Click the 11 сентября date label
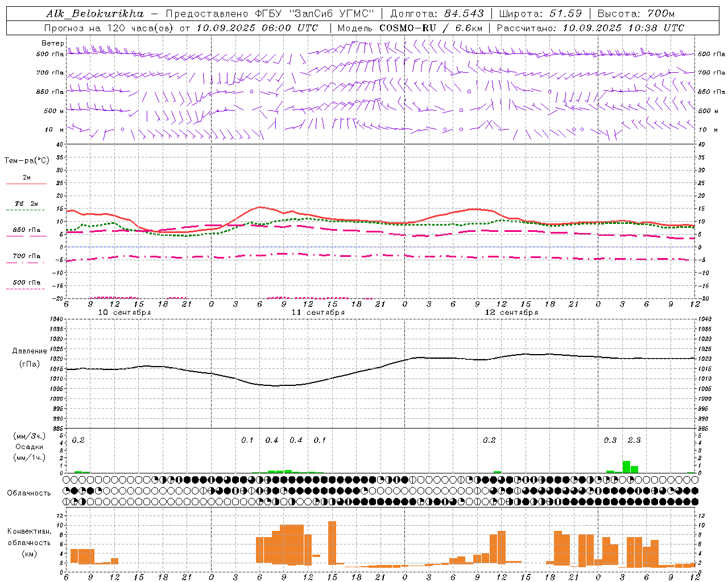This screenshot has height=582, width=728. pos(318,313)
